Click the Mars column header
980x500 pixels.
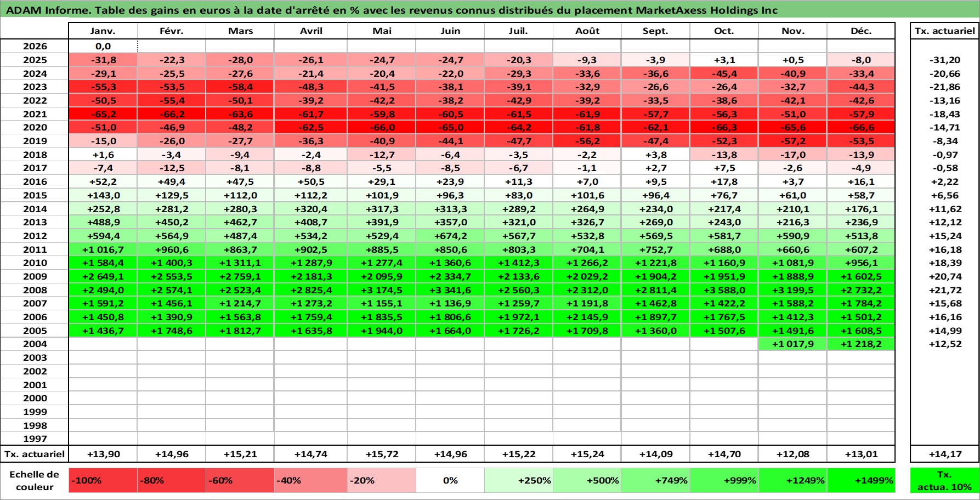[240, 31]
